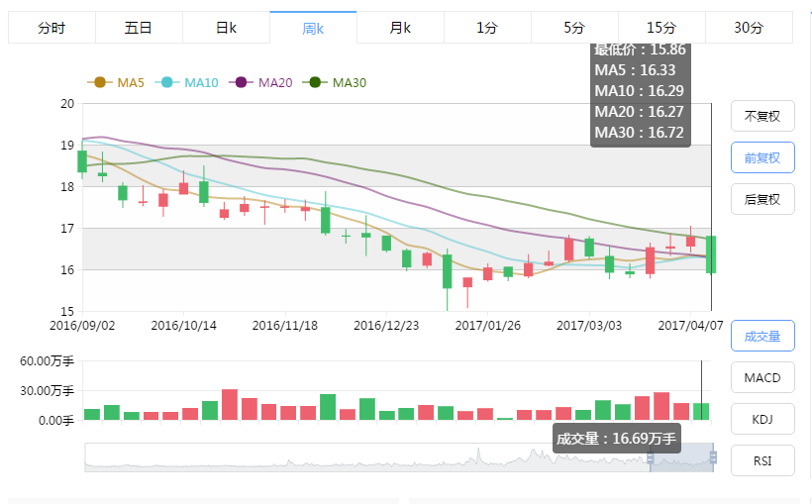Switch to the 月k tab
The height and width of the screenshot is (504, 812).
(400, 28)
